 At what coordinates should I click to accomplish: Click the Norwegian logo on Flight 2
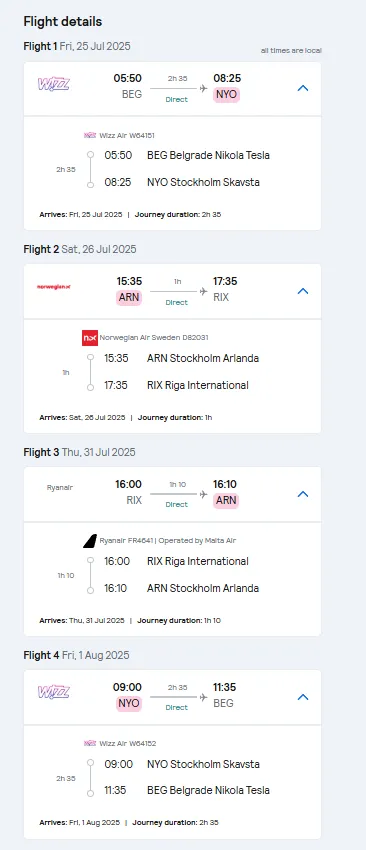[54, 287]
